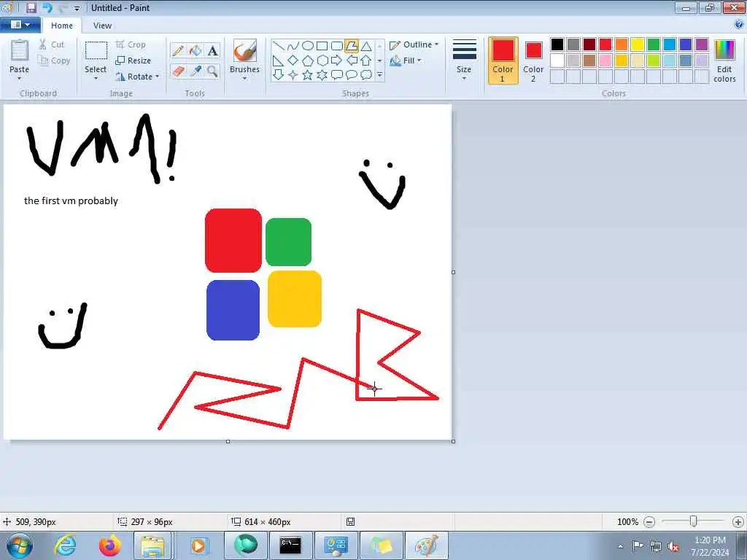Screen dimensions: 747x560
Task: Choose the Curve shape
Action: 293,46
